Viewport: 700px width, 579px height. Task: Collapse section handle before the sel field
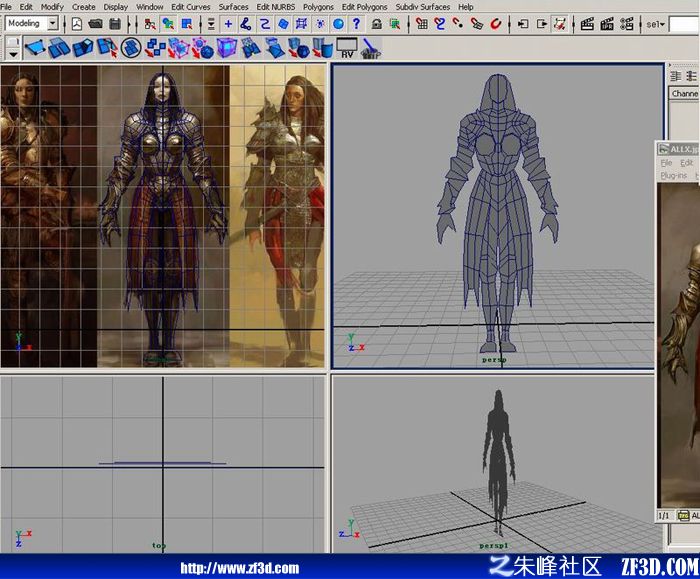[x=640, y=24]
